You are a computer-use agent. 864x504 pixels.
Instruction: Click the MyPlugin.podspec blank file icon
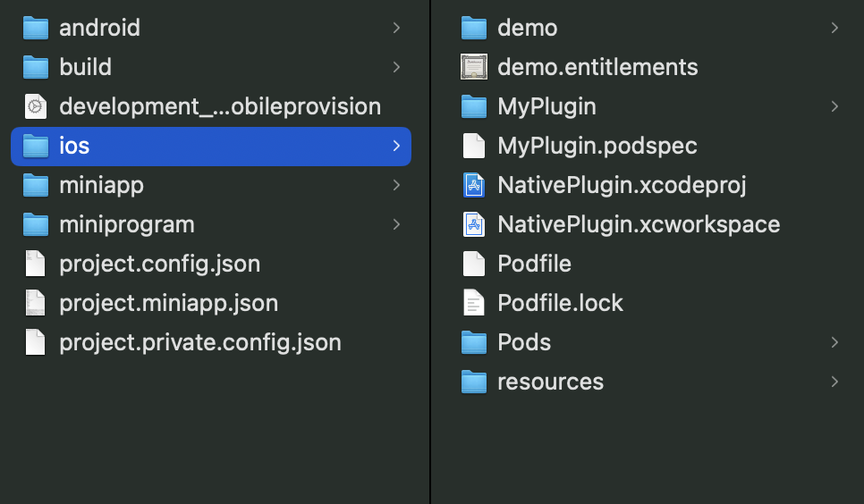(474, 146)
